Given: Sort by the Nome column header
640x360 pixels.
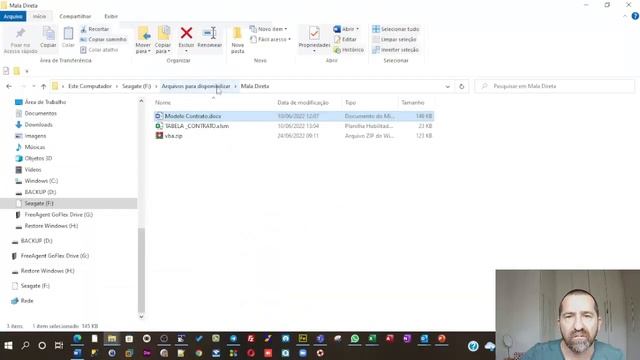Looking at the screenshot, I should (163, 102).
